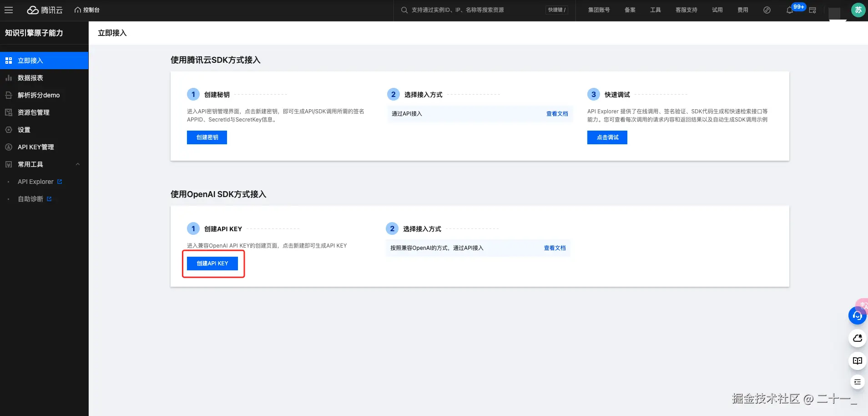Click the 创建密钥 button
868x416 pixels.
pos(207,137)
